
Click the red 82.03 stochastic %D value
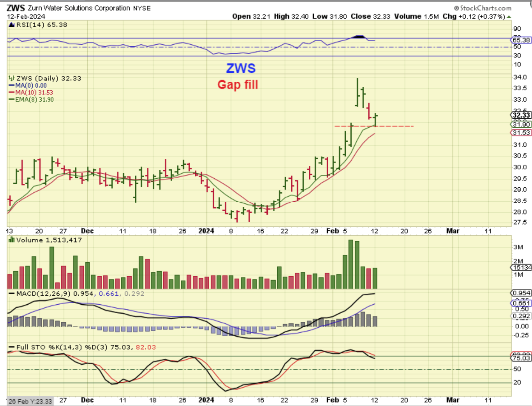[146, 347]
